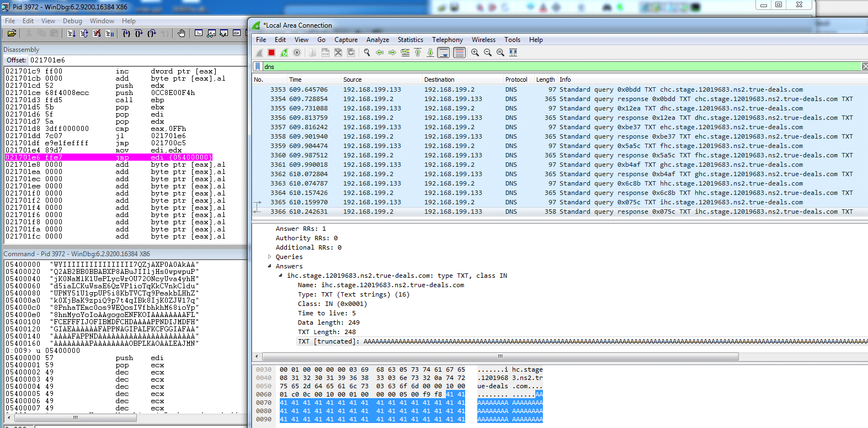This screenshot has width=868, height=428.
Task: Toggle packet colorization rules button
Action: tap(459, 52)
